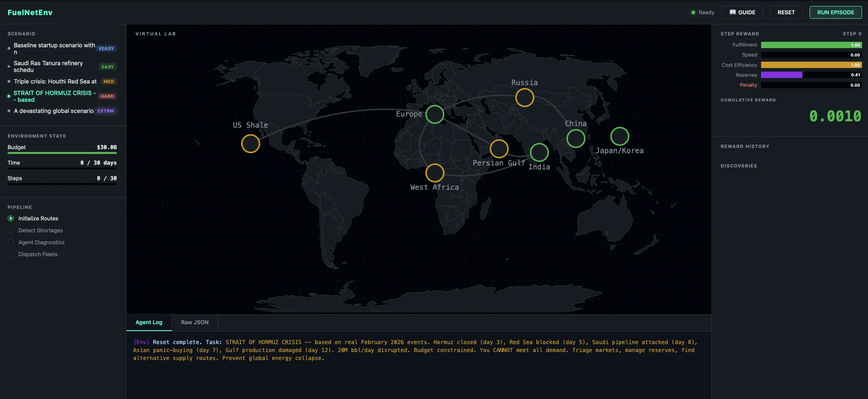Select Agent Diagnostics pipeline step

point(36,242)
